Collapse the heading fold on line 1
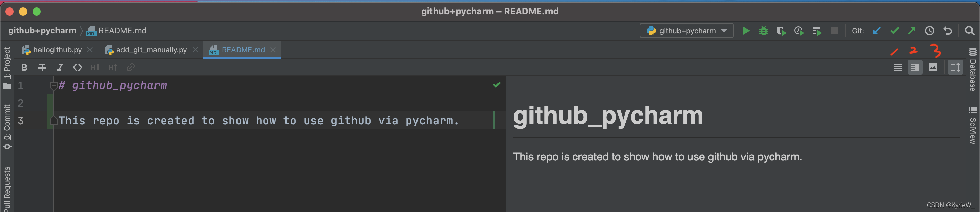 click(54, 86)
